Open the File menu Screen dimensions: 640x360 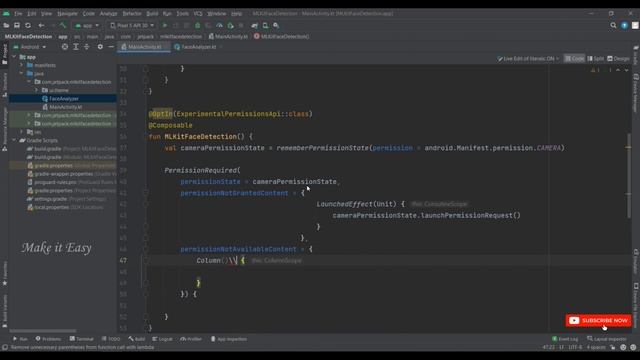click(18, 13)
